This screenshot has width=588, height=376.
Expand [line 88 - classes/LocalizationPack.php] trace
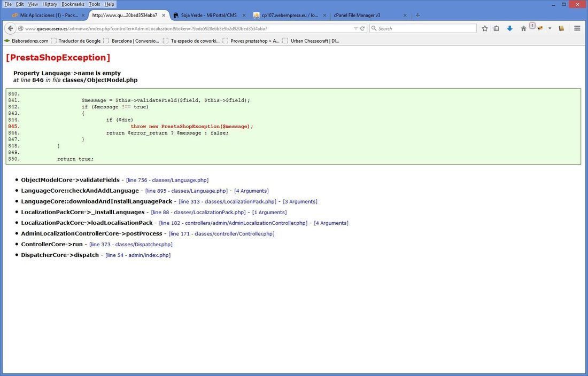198,213
